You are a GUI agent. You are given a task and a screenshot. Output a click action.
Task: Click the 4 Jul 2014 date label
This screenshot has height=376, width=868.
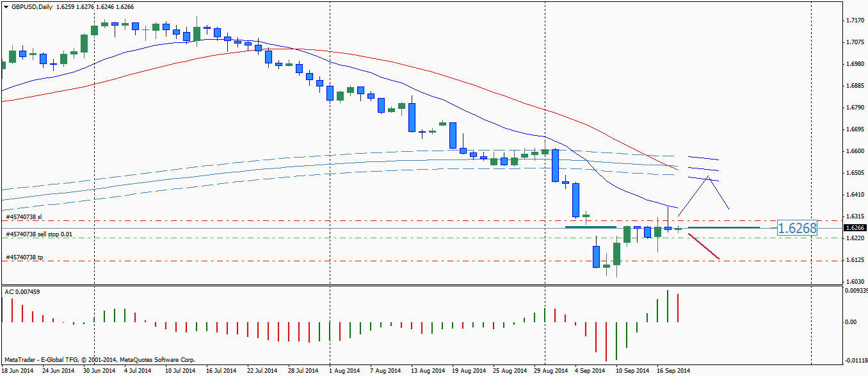pyautogui.click(x=137, y=371)
